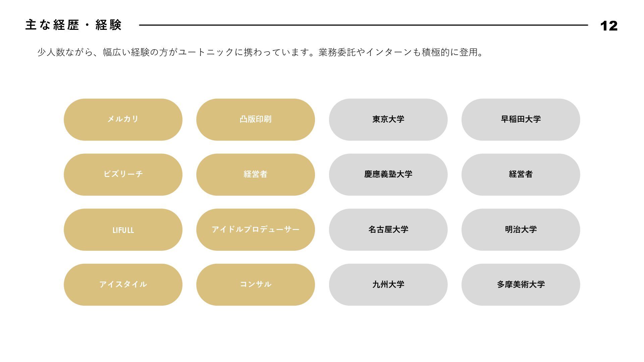Select the gold 経営者 pill
This screenshot has width=644, height=362.
click(x=255, y=174)
